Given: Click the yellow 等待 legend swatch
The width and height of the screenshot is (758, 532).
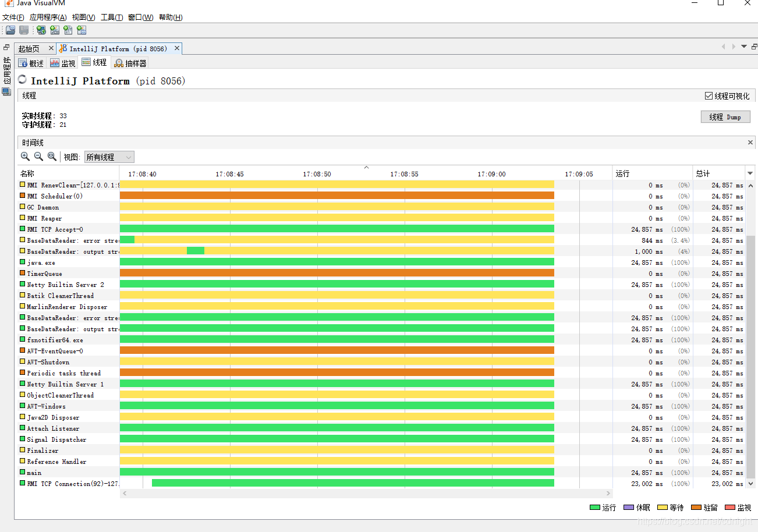Looking at the screenshot, I should (662, 508).
